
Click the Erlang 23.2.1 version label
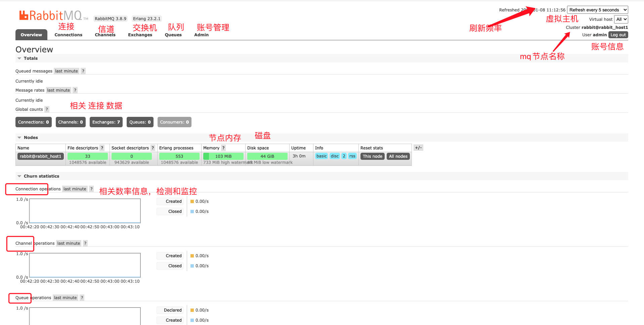pyautogui.click(x=147, y=18)
